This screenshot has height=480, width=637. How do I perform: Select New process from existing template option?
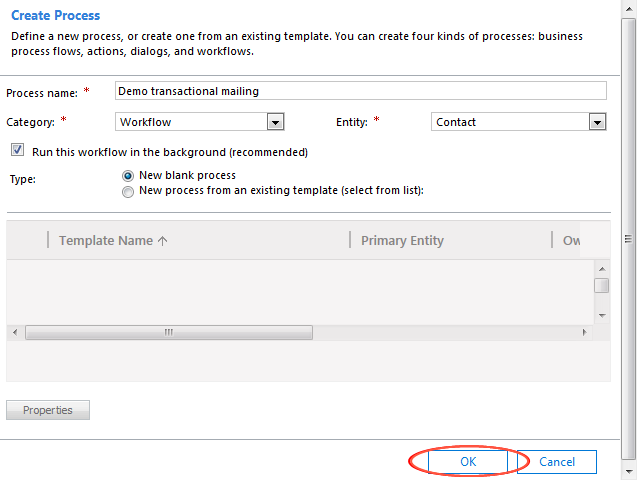pos(128,191)
